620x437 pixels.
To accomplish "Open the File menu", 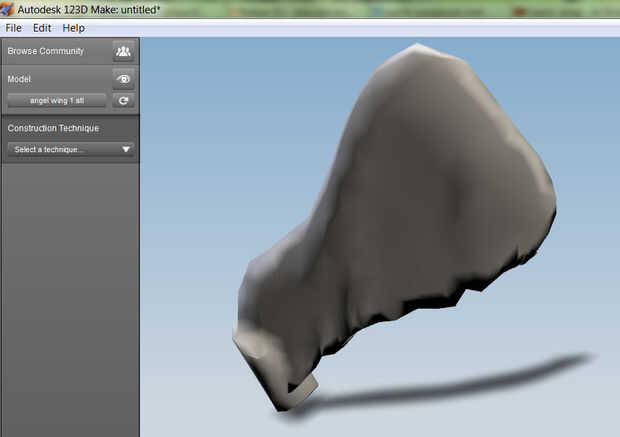I will click(x=13, y=28).
